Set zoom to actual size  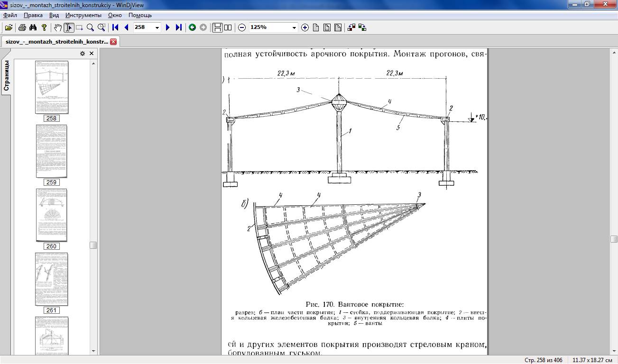coord(316,27)
